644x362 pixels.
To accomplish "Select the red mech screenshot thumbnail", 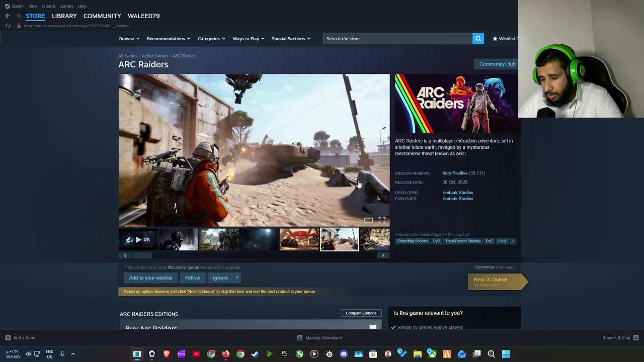I will 299,240.
